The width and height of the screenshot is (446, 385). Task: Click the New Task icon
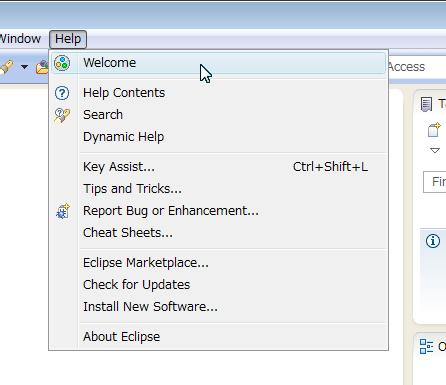pyautogui.click(x=434, y=130)
